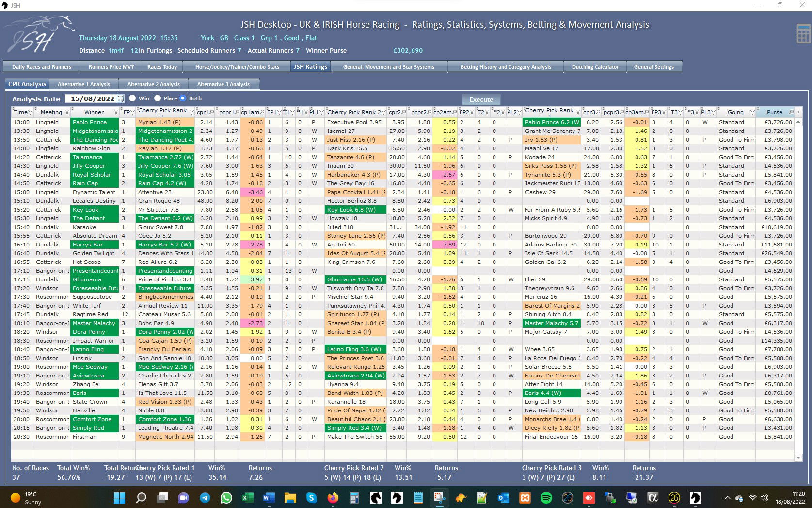Click the Firstman winner cell
812x508 pixels.
click(95, 437)
